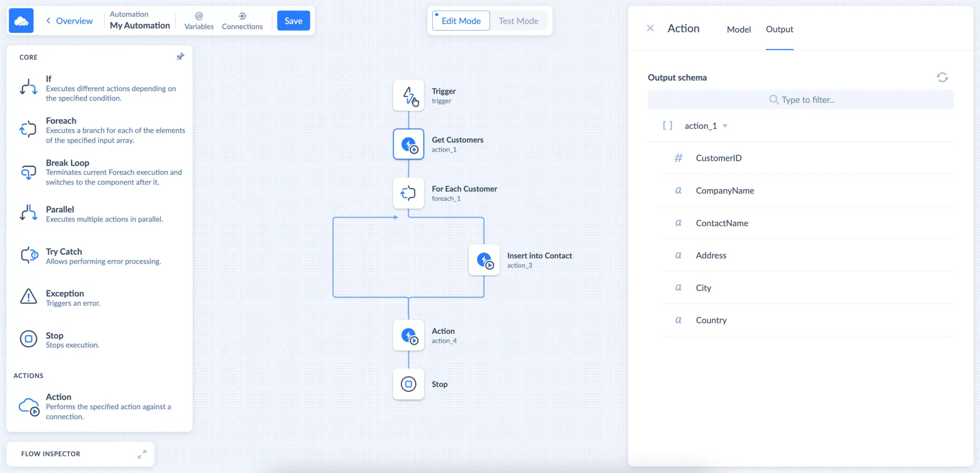This screenshot has width=980, height=473.
Task: Click the Get Customers node label
Action: click(457, 139)
